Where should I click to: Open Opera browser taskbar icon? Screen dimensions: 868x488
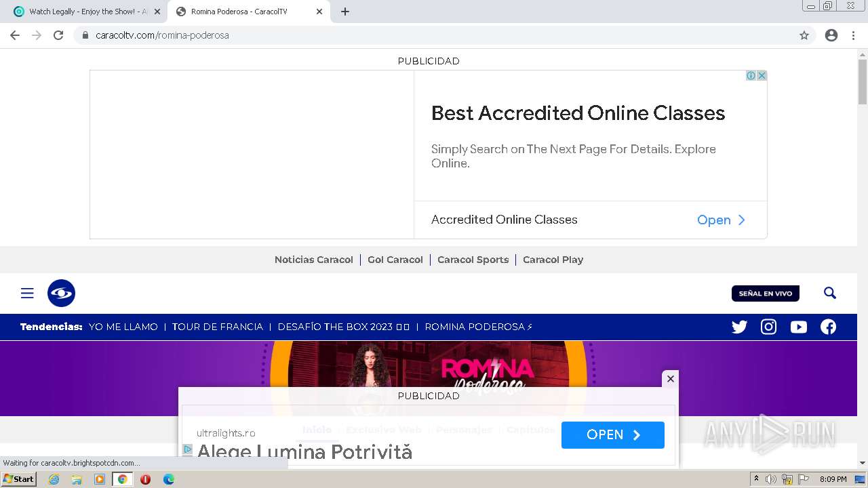click(x=145, y=479)
